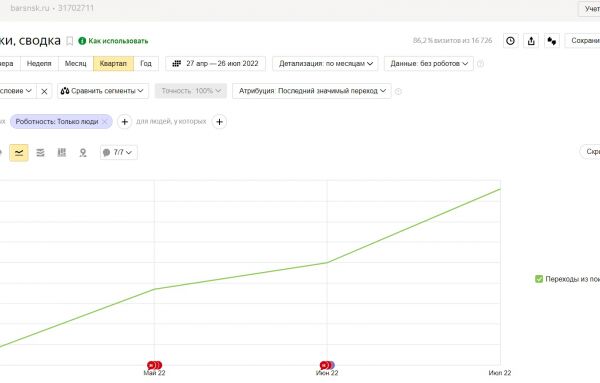Click the export/share upload icon
The width and height of the screenshot is (600, 383).
click(531, 41)
